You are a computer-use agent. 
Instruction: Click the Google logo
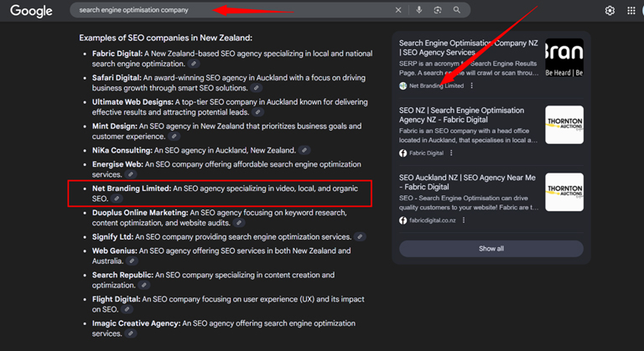click(31, 11)
